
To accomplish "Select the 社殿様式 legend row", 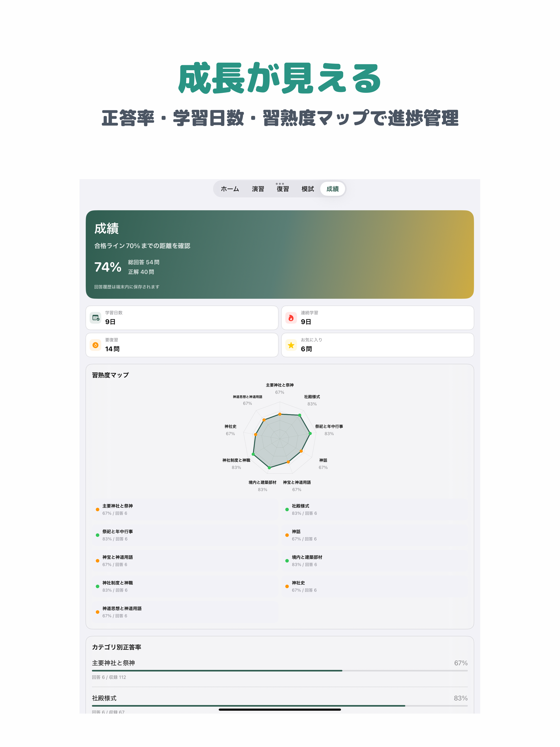I will click(x=375, y=509).
